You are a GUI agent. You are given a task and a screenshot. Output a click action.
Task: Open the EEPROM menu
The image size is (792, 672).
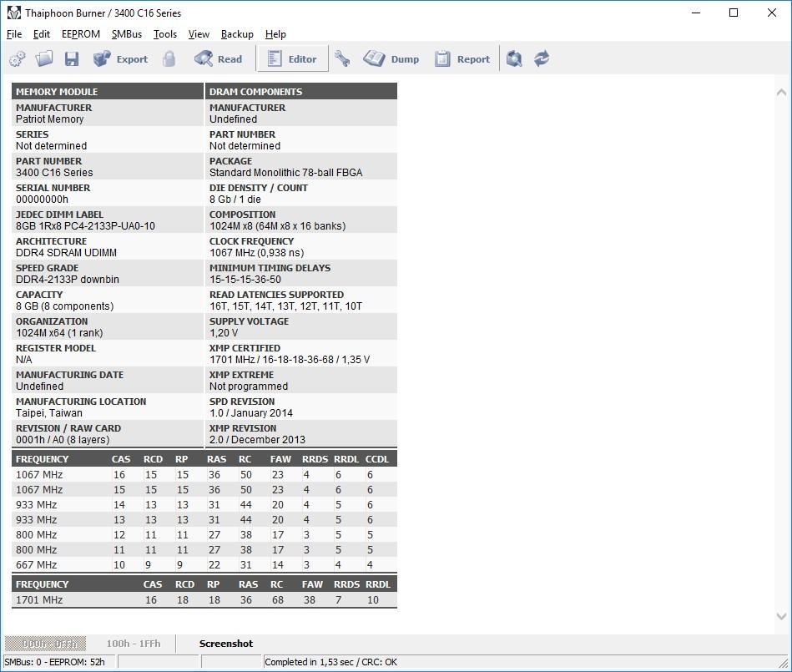[81, 34]
